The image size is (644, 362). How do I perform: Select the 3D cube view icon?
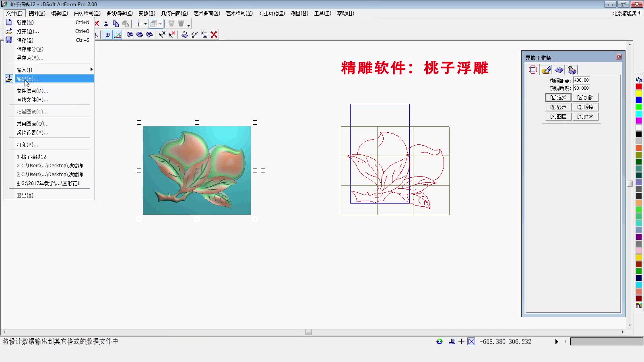coord(154,23)
